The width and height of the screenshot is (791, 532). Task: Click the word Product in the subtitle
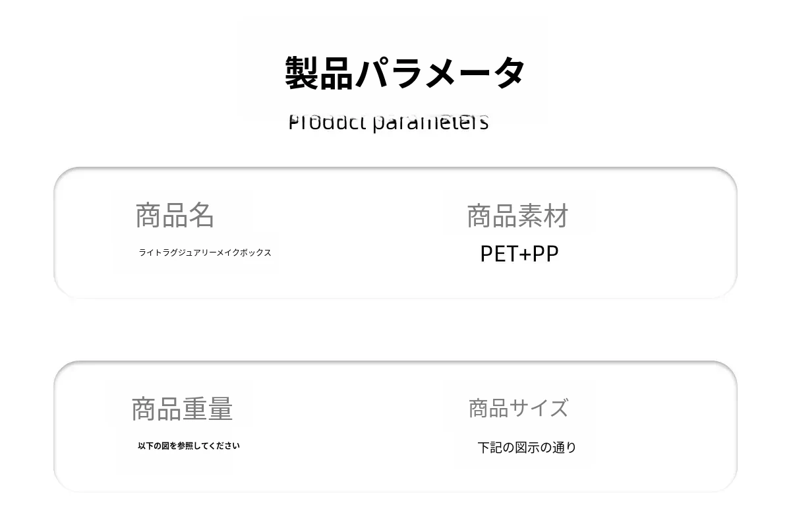click(328, 122)
